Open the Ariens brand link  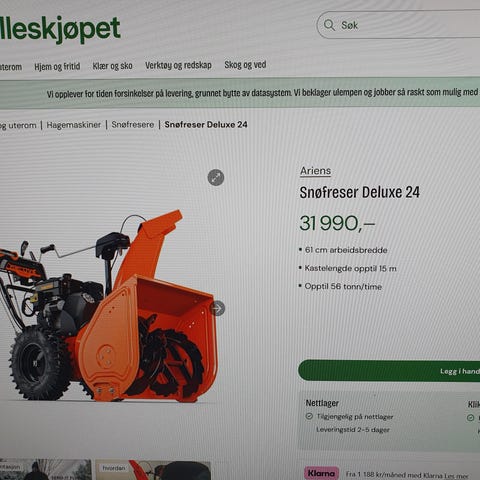pyautogui.click(x=315, y=171)
